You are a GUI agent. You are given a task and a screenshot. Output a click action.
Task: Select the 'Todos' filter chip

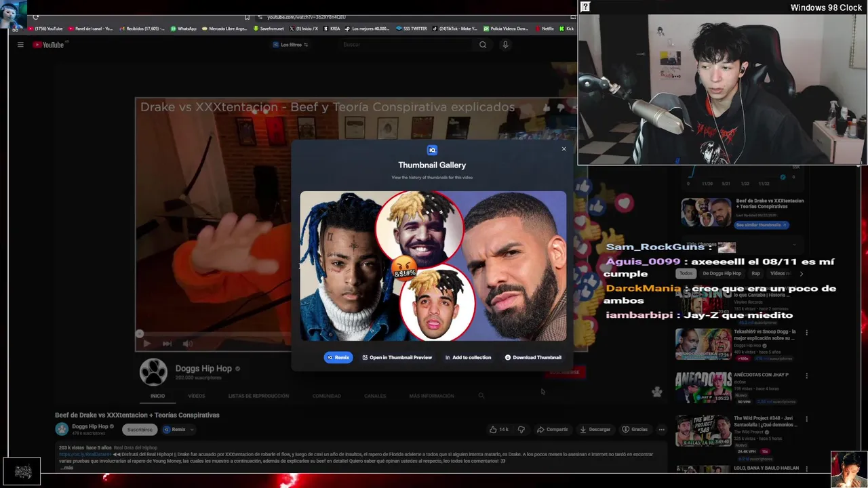[x=686, y=273]
